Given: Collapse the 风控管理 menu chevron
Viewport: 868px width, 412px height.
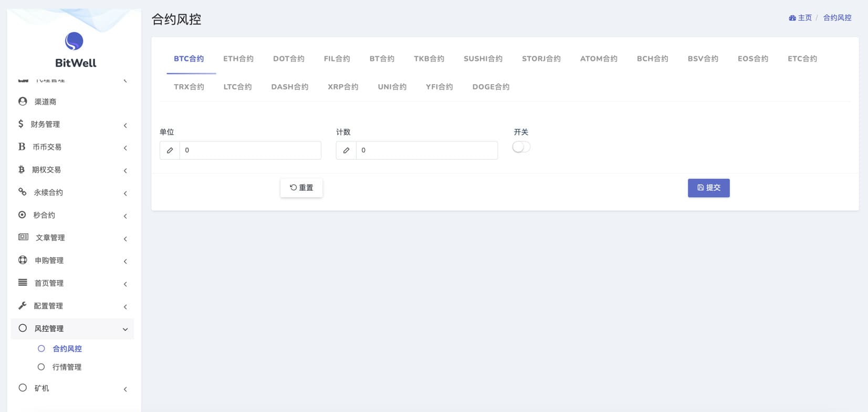Looking at the screenshot, I should (x=125, y=329).
